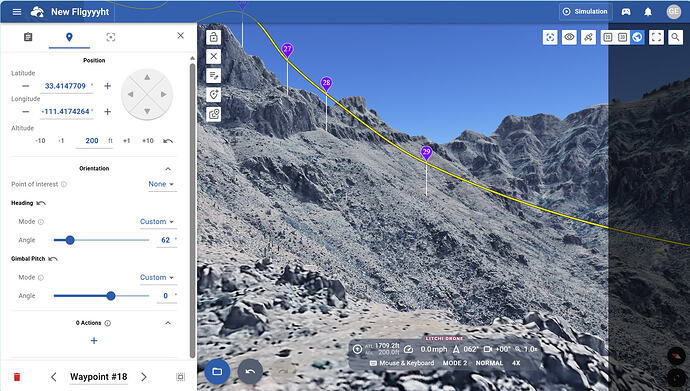Open the hamburger main menu
The image size is (690, 391).
pyautogui.click(x=17, y=12)
